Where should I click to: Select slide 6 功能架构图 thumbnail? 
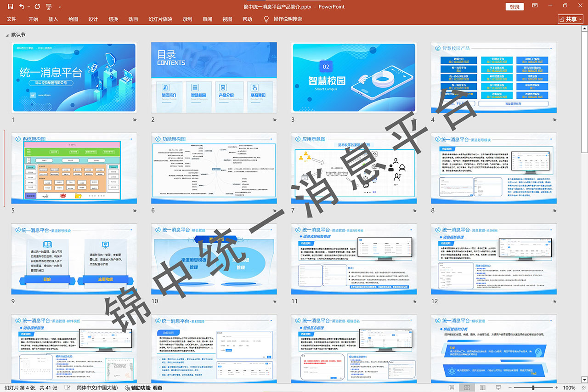click(x=214, y=168)
